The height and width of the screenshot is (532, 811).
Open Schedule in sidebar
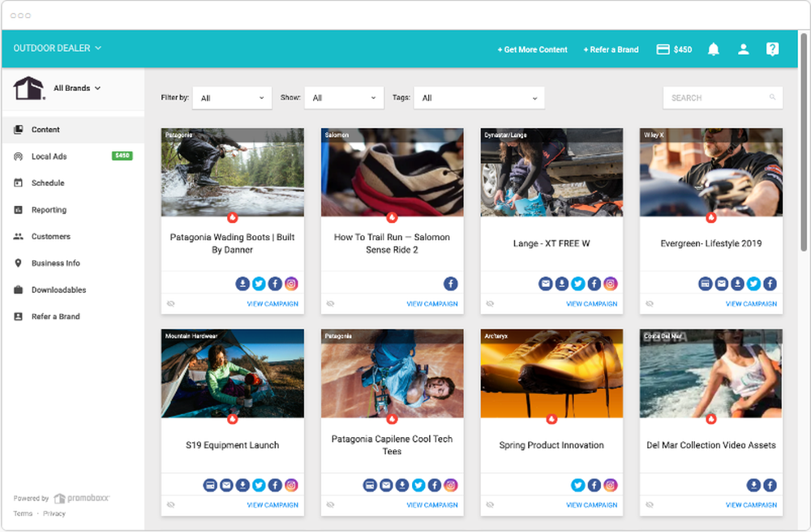(x=74, y=183)
